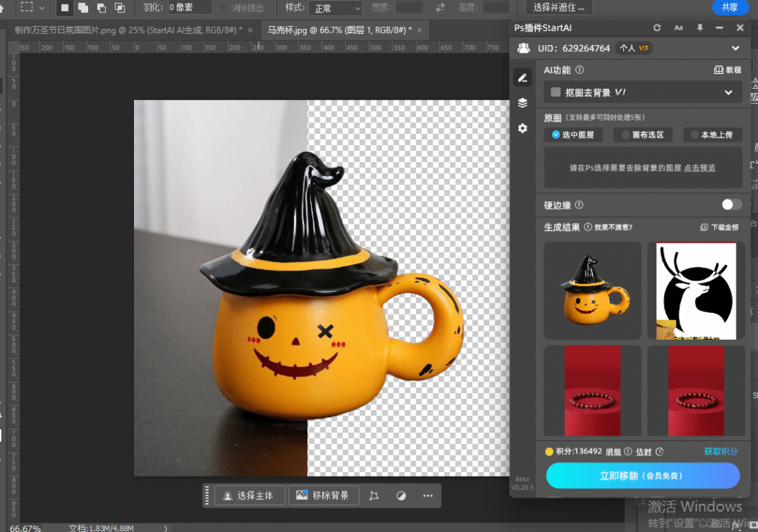Open the gear settings icon in plugin sidebar

tap(523, 128)
